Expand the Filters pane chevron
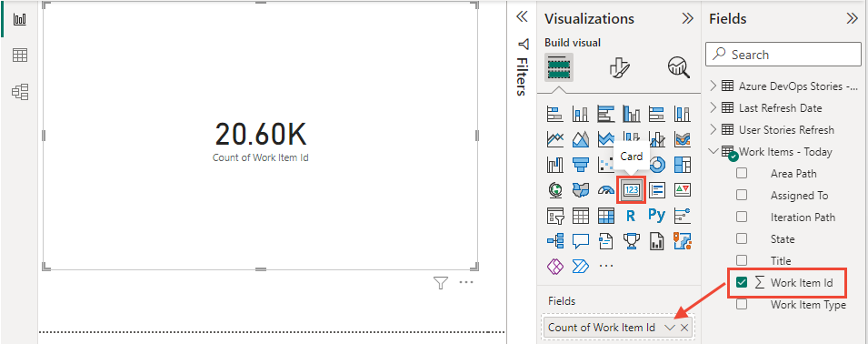Screen dimensions: 868x344 [x=522, y=17]
